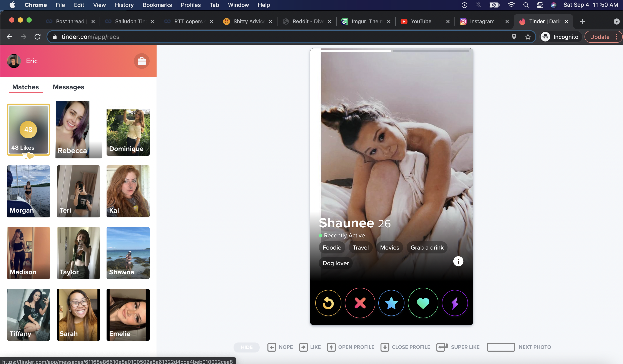
Task: Activate the purple Boost lightning button
Action: (455, 303)
